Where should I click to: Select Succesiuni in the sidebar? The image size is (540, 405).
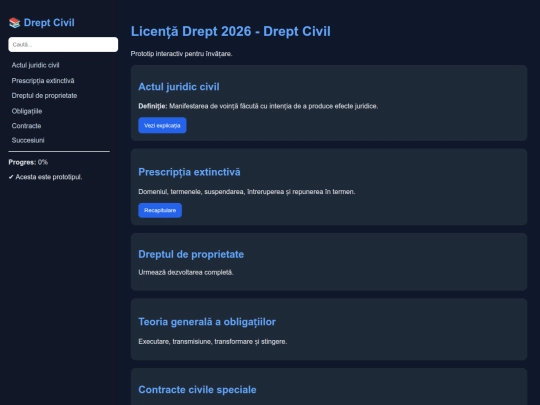tap(28, 140)
